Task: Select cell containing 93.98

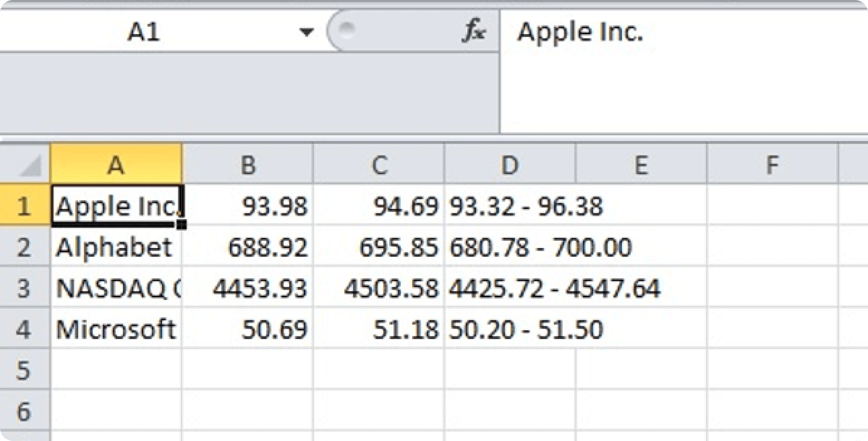Action: 248,205
